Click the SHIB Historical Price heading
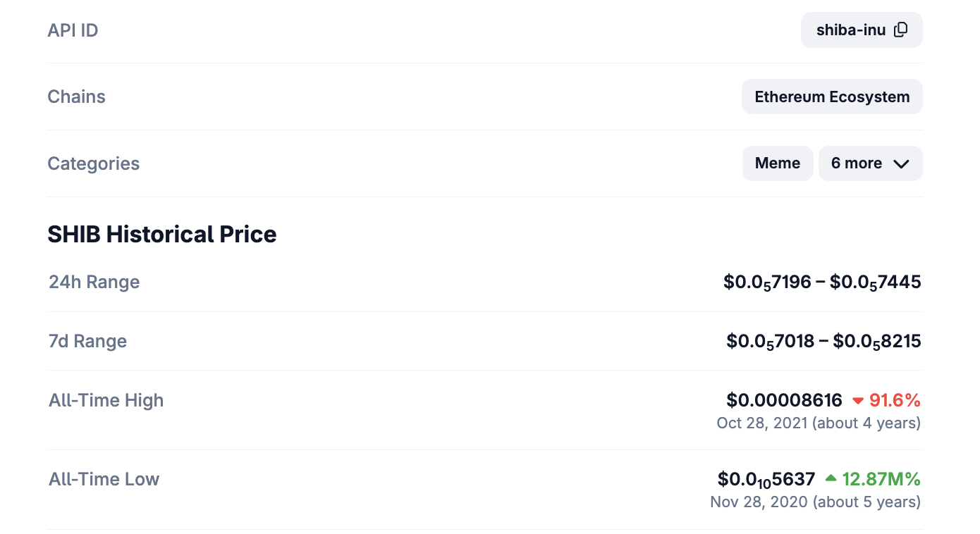980x534 pixels. (x=162, y=234)
